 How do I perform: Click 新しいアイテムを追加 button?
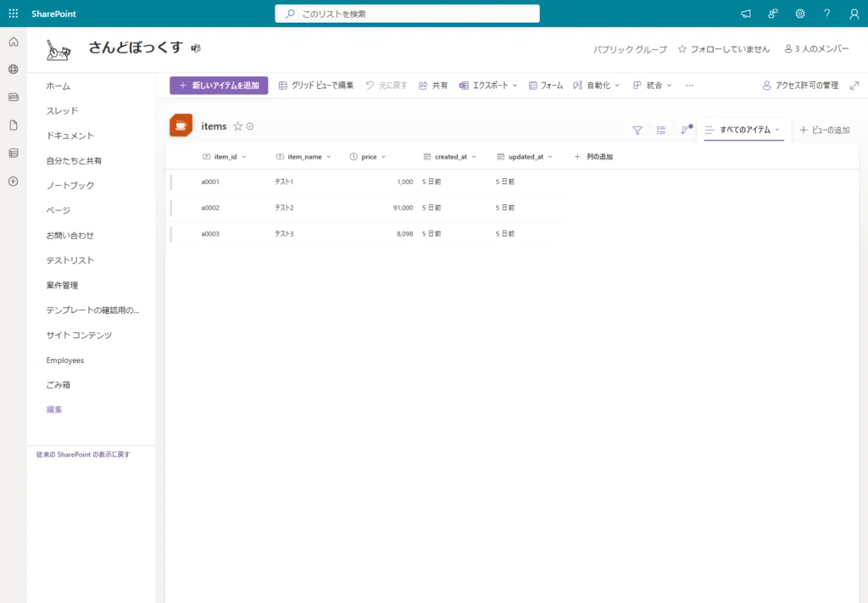219,86
